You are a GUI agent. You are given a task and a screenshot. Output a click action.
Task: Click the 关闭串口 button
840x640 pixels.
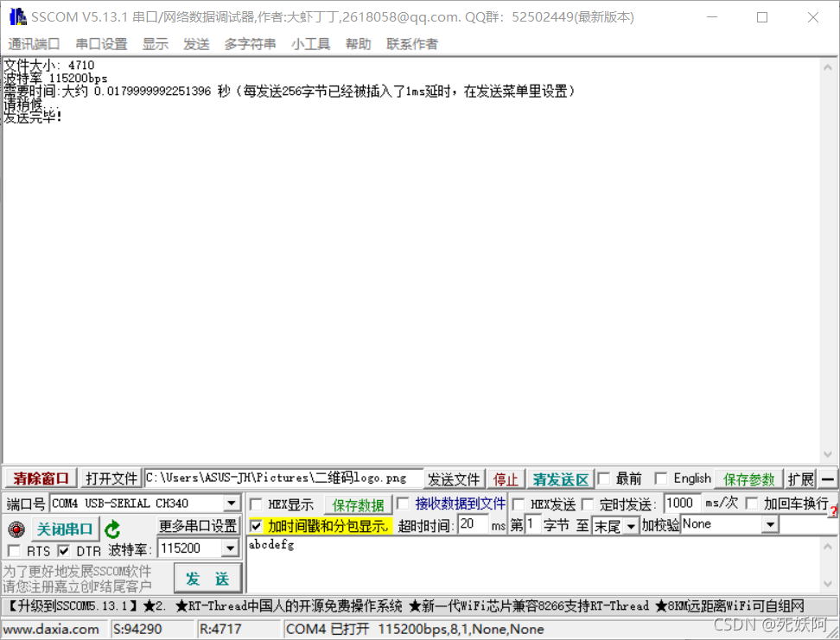(x=65, y=529)
